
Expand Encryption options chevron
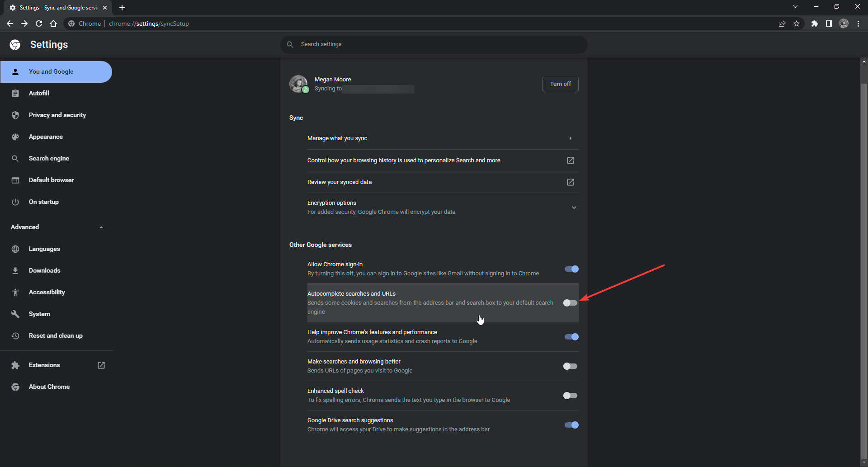(574, 208)
